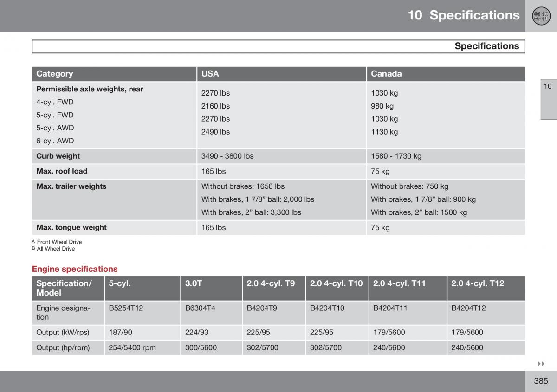Click the chapter icon beside 10 Specifications
The height and width of the screenshot is (392, 557).
541,16
